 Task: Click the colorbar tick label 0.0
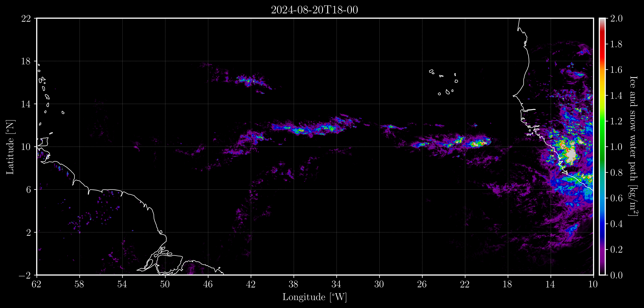616,275
